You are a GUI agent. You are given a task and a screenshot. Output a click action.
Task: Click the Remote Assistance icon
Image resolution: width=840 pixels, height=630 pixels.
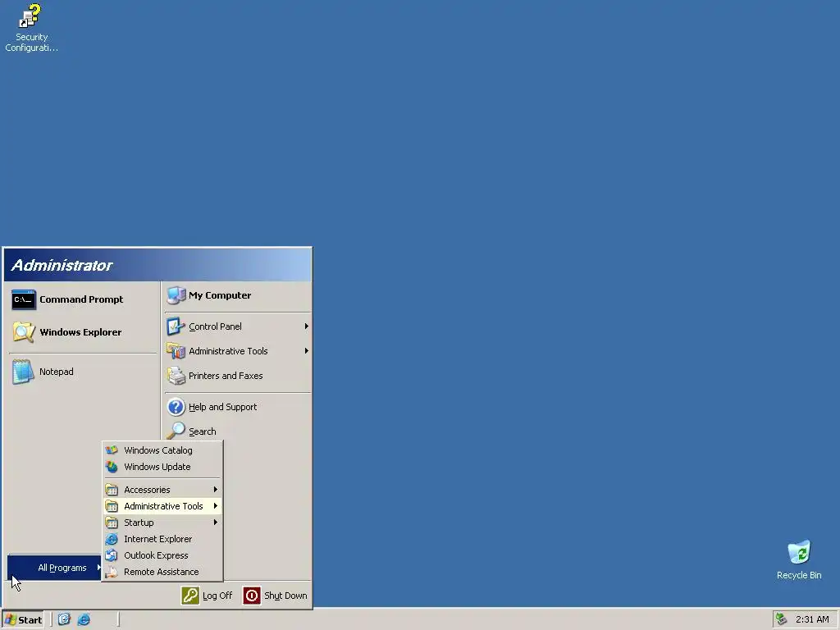[x=112, y=572]
